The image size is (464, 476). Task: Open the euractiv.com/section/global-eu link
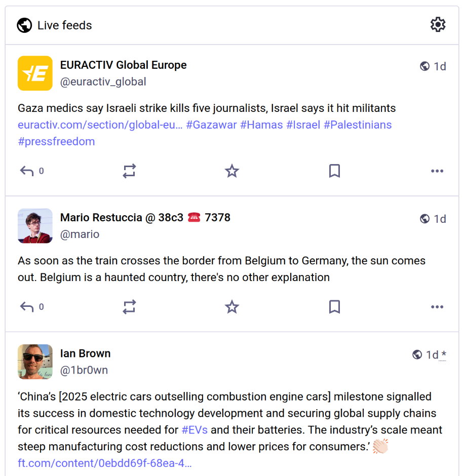pos(100,125)
